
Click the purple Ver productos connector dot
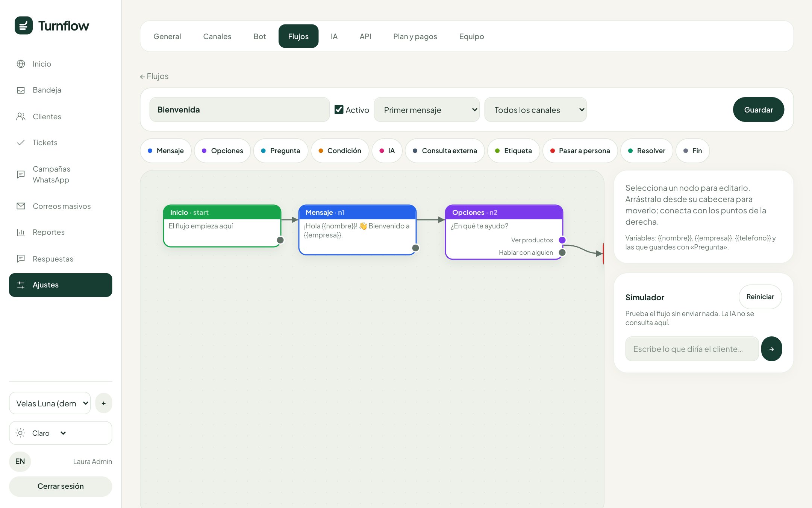[562, 240]
